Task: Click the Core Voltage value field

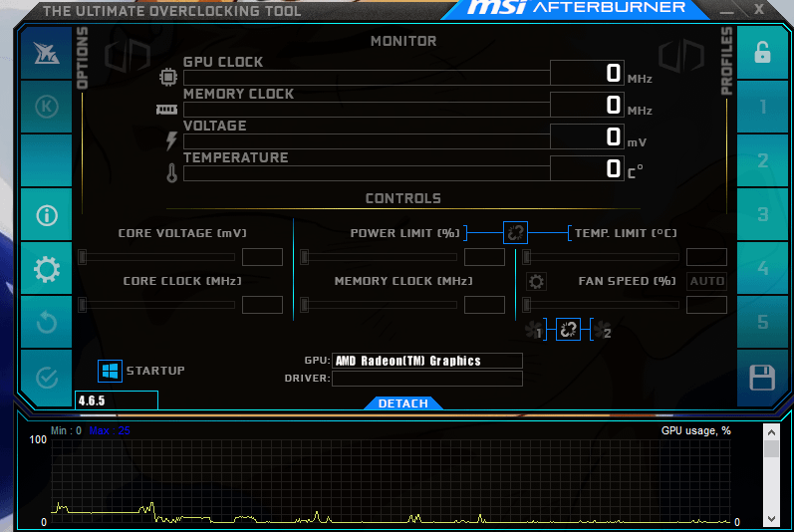Action: pyautogui.click(x=262, y=257)
